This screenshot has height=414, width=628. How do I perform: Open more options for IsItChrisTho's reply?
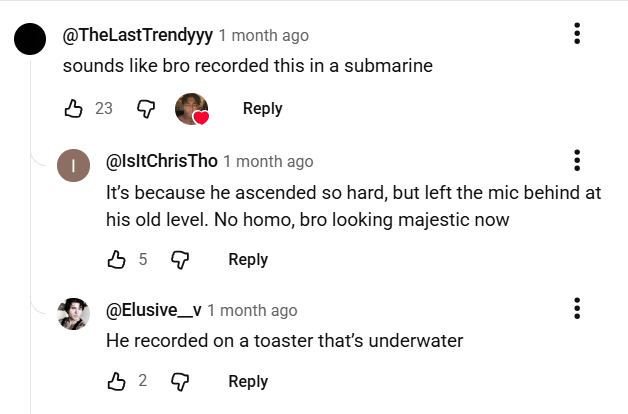[577, 160]
